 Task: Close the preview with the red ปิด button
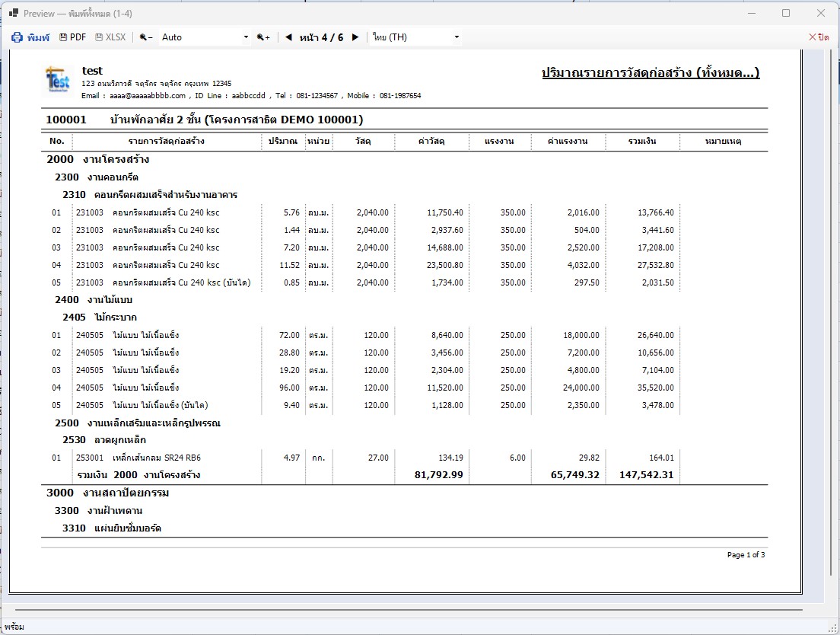(x=819, y=37)
